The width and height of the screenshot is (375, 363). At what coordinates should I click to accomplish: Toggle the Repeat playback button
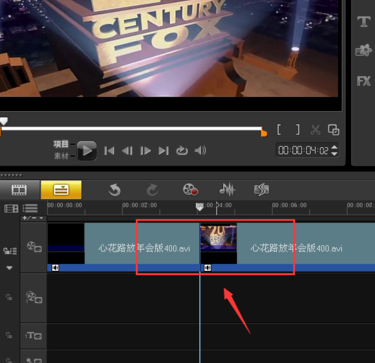pyautogui.click(x=182, y=151)
